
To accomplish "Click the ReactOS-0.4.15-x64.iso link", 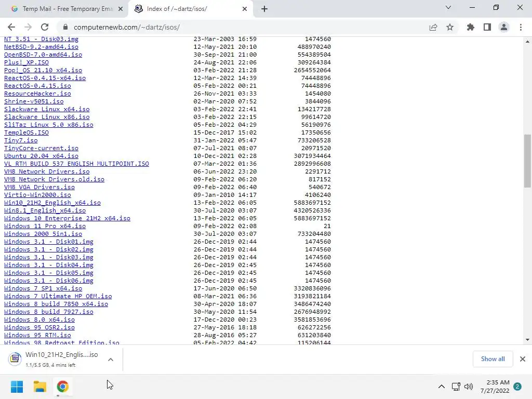I will tap(45, 78).
